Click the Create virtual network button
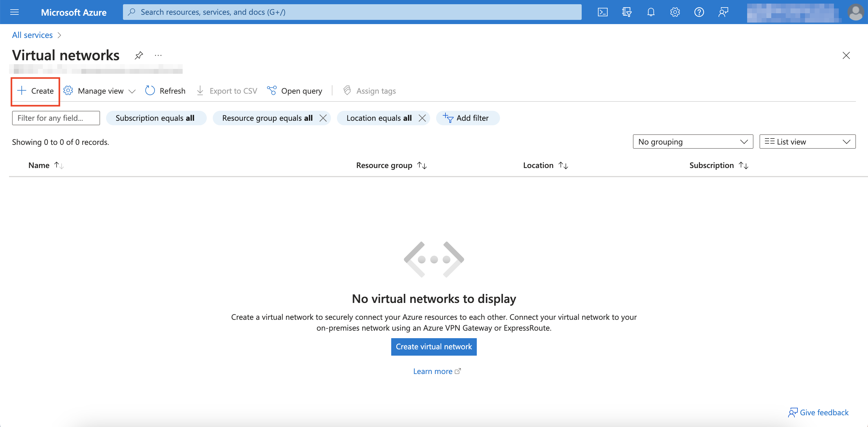Viewport: 868px width, 427px height. click(x=434, y=347)
